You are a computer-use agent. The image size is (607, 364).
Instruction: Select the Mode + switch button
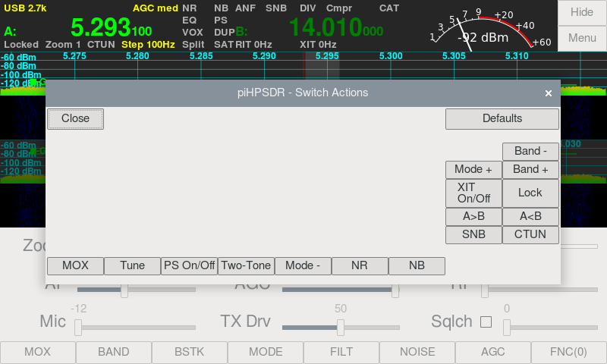pos(473,169)
